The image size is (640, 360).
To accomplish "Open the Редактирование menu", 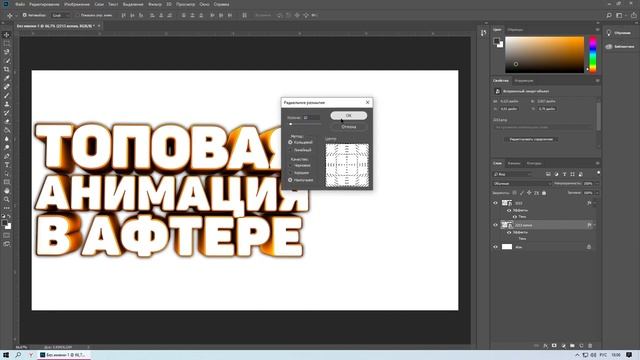I will [44, 4].
